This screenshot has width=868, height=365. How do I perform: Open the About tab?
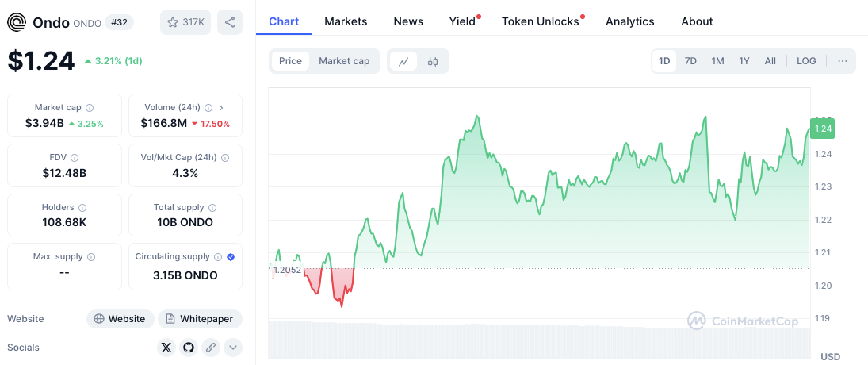(x=697, y=21)
